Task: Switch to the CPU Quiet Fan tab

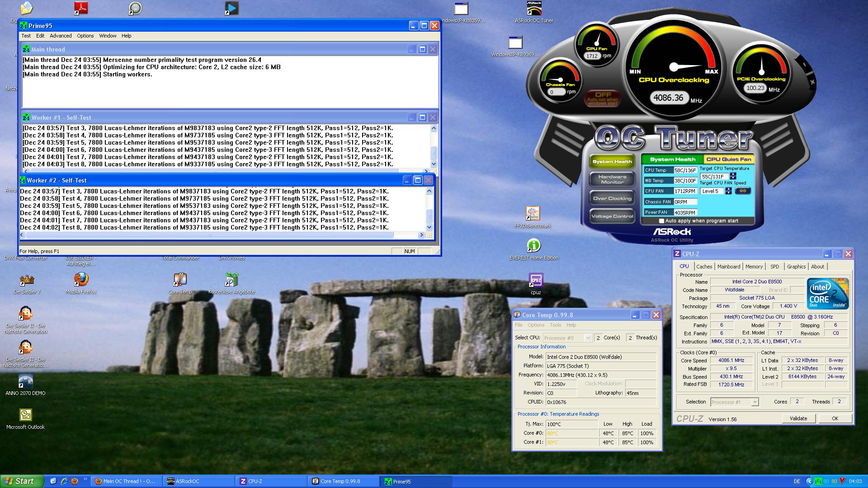Action: tap(728, 159)
